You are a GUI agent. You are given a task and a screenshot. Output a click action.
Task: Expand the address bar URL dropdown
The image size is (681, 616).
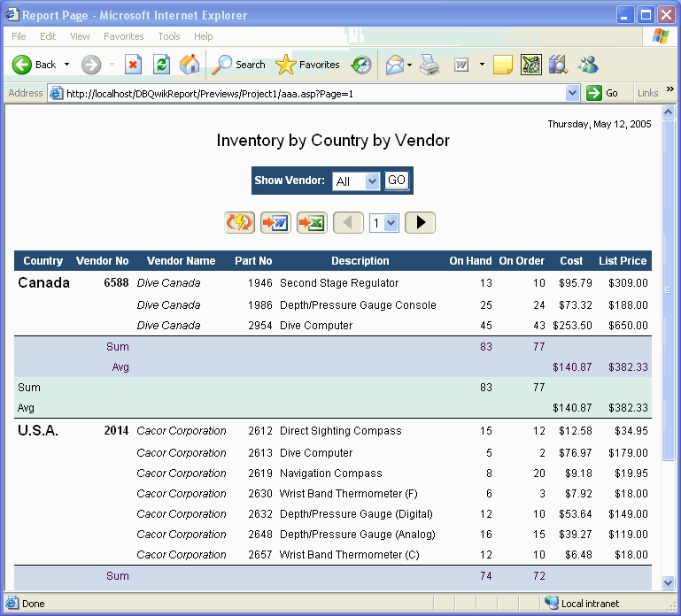coord(572,93)
